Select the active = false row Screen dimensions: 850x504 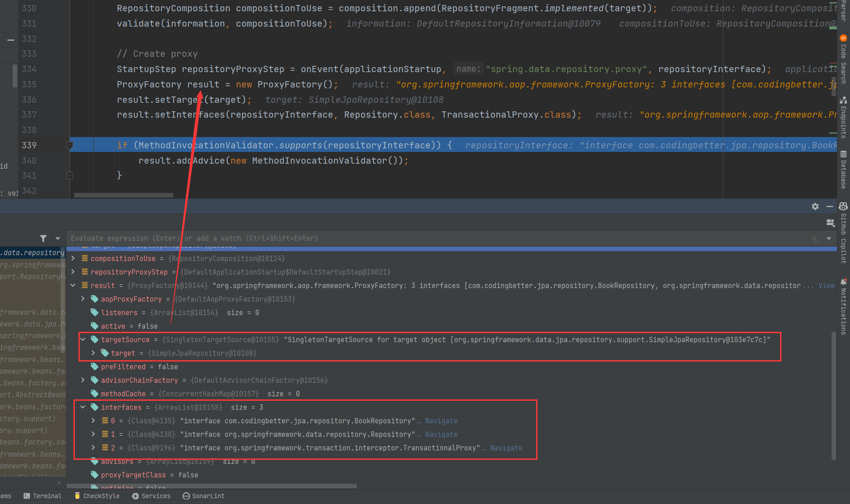click(x=451, y=326)
